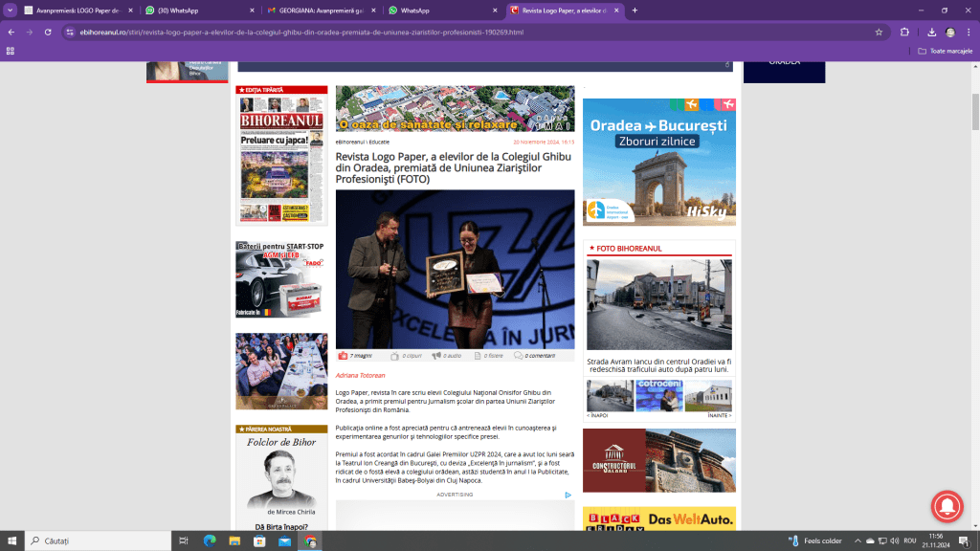This screenshot has height=551, width=980.
Task: Switch to the (30) WhatsApp tab
Action: pyautogui.click(x=198, y=11)
